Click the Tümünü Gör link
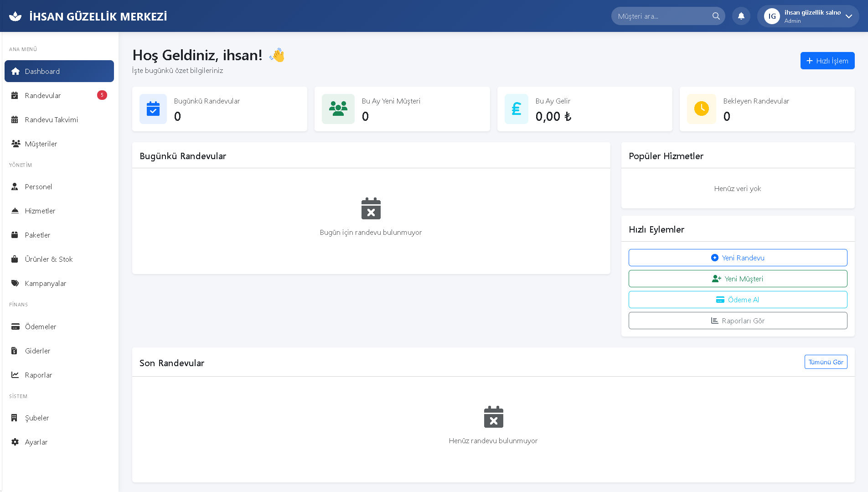 tap(826, 362)
